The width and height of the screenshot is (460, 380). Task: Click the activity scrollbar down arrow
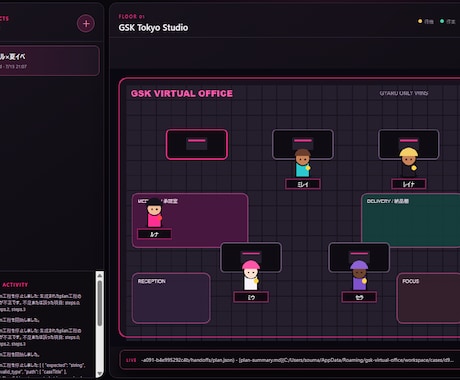pyautogui.click(x=100, y=373)
